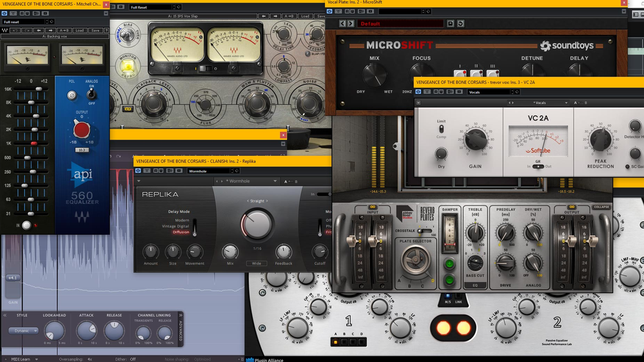Viewport: 644px width, 362px height.
Task: Toggle the IN button on API 560
Action: pyautogui.click(x=26, y=225)
